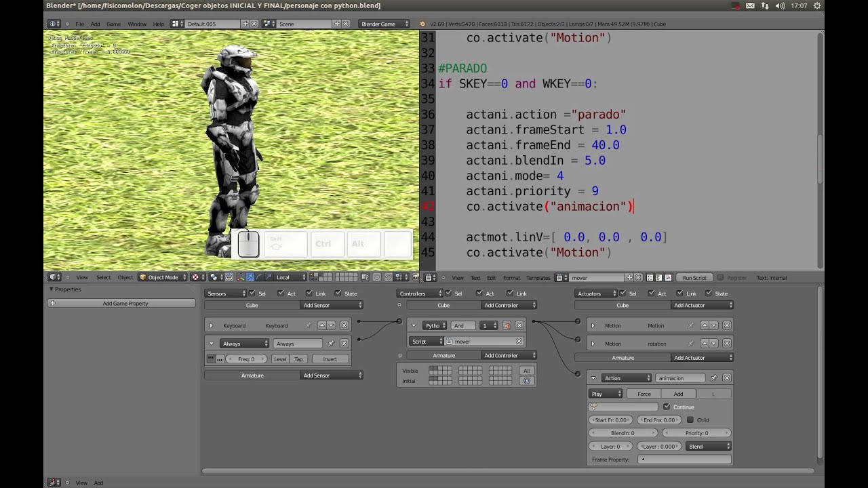Toggle Actuators State checkbox

[x=709, y=293]
